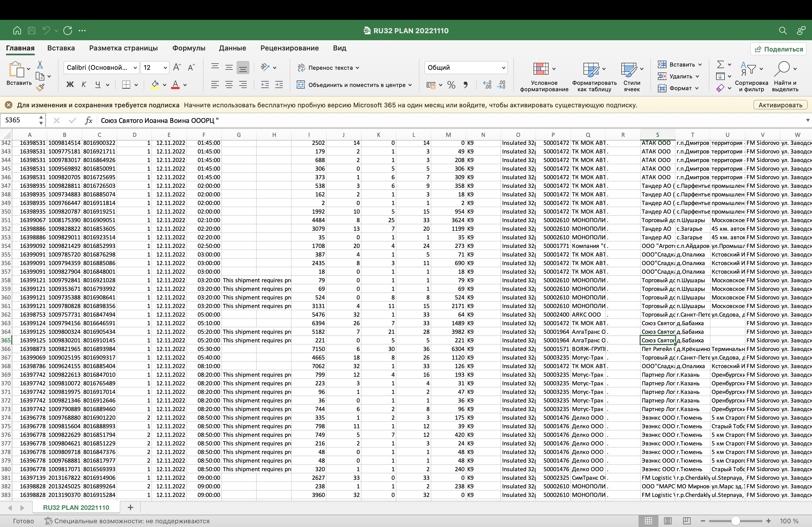Open the Разметка страницы tab
Image resolution: width=812 pixels, height=527 pixels.
pos(124,48)
